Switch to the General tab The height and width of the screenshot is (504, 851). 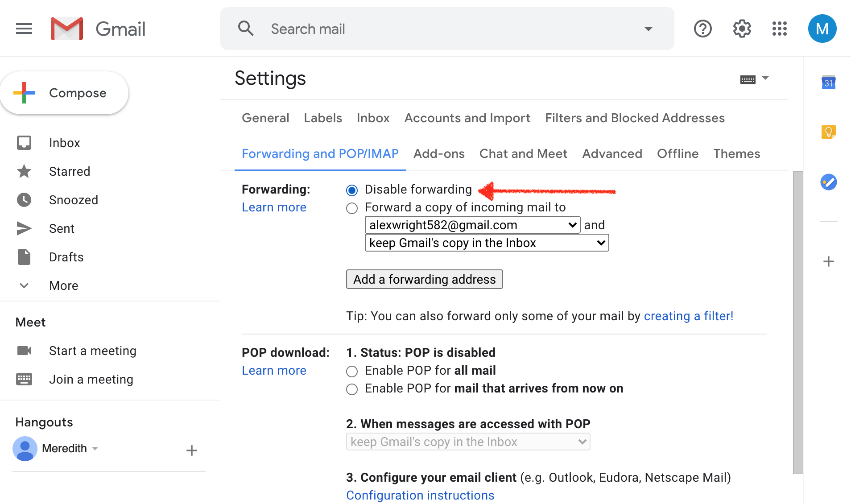coord(265,118)
